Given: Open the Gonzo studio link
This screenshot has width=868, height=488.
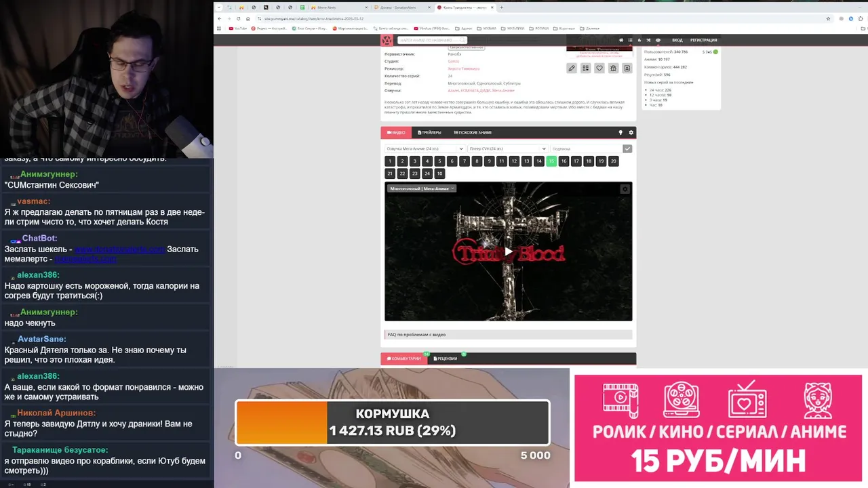Looking at the screenshot, I should tap(453, 61).
